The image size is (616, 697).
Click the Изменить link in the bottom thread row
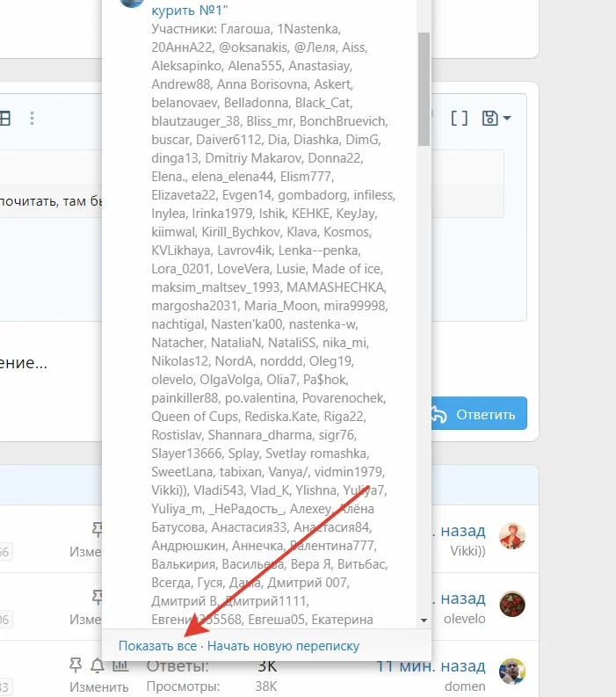click(x=98, y=686)
